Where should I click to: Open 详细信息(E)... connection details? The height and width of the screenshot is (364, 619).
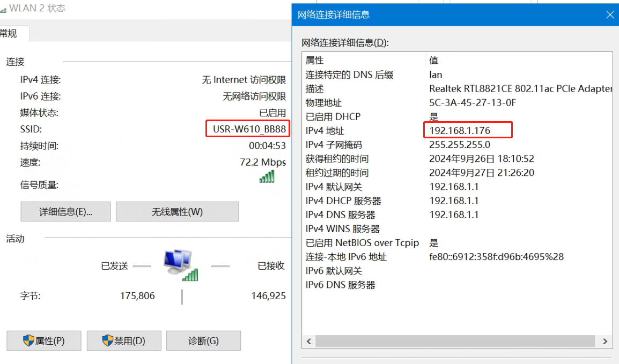click(65, 212)
